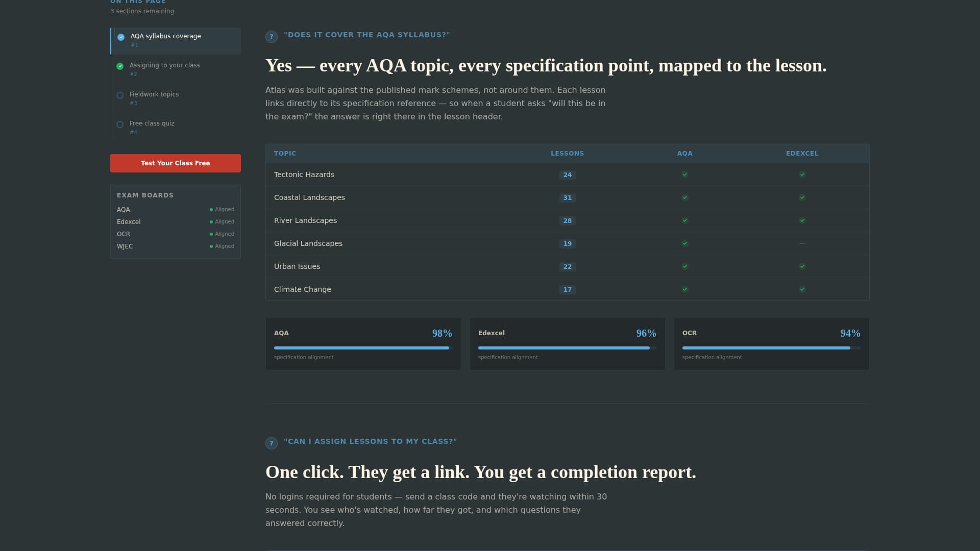Click the EDEXCEL column header

[x=802, y=154]
